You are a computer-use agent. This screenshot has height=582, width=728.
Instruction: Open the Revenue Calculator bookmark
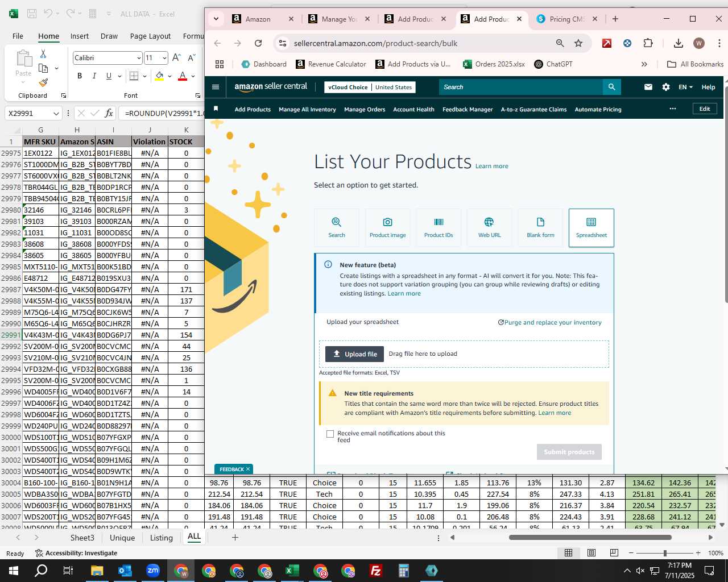click(x=331, y=64)
